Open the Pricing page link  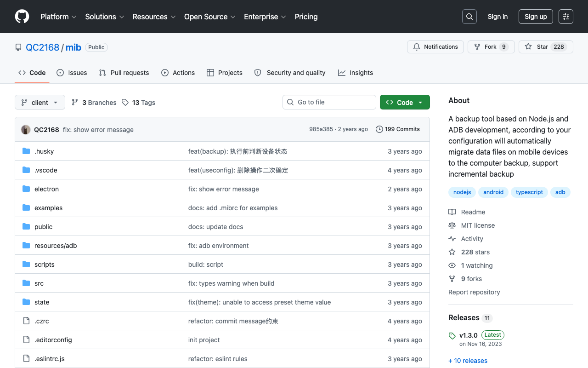click(306, 17)
